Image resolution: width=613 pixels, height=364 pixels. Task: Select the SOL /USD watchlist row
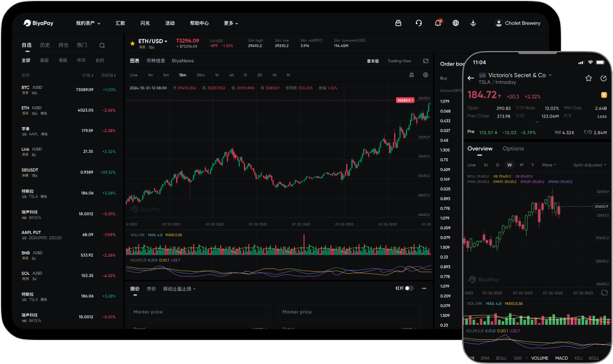tap(68, 276)
